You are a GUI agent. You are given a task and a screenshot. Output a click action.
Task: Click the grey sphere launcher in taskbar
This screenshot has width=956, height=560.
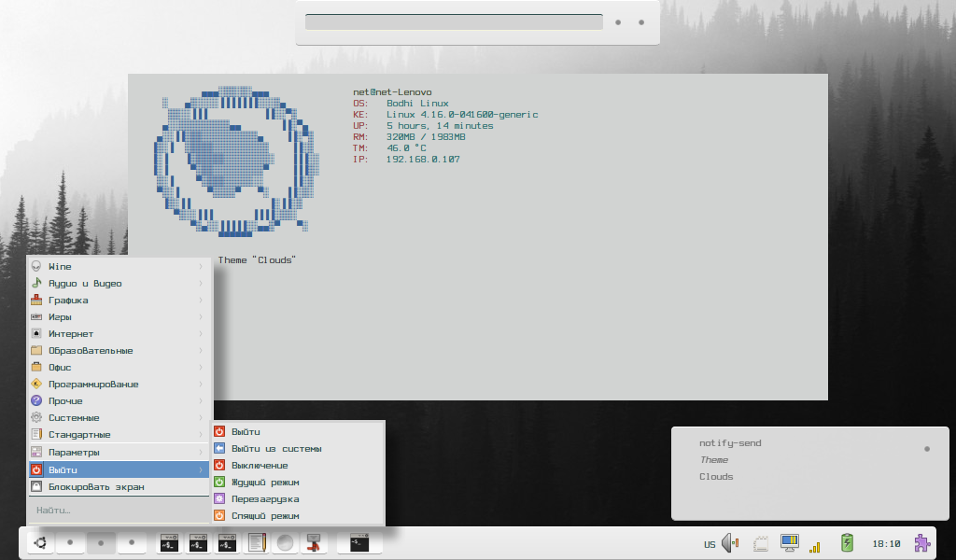(x=285, y=542)
